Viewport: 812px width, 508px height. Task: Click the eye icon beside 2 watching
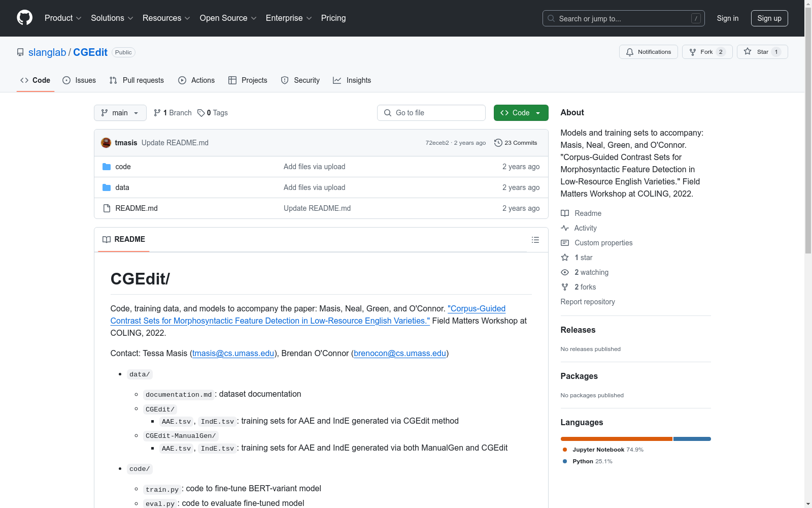coord(565,272)
